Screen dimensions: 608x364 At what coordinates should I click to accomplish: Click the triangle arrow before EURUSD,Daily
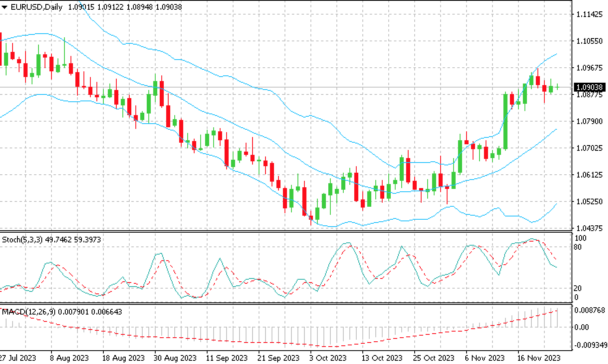tap(4, 7)
